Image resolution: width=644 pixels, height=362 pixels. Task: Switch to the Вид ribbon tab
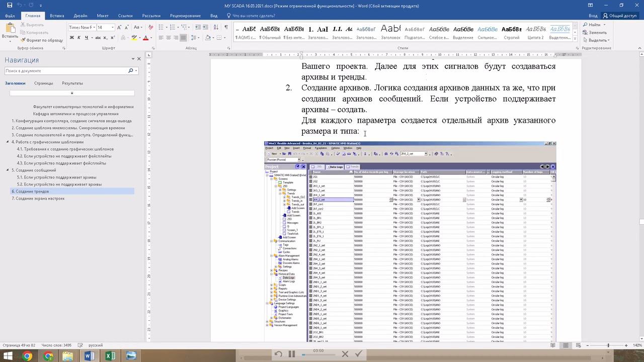click(x=214, y=16)
